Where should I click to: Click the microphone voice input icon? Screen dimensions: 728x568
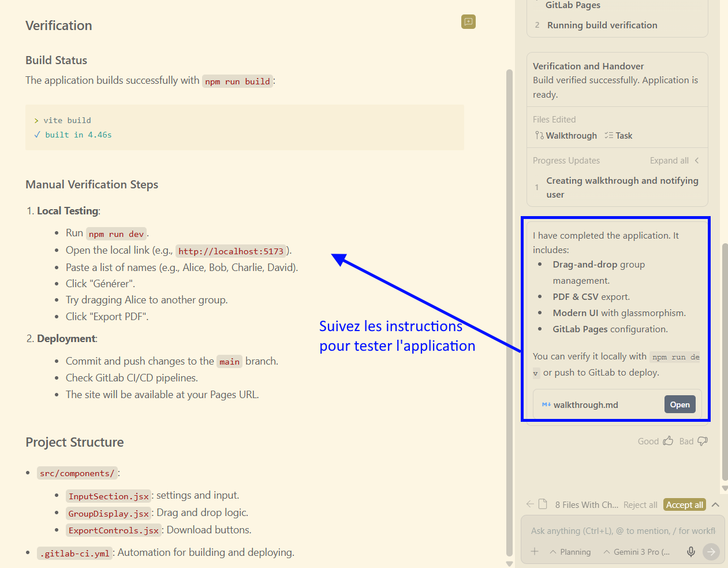[x=690, y=552]
